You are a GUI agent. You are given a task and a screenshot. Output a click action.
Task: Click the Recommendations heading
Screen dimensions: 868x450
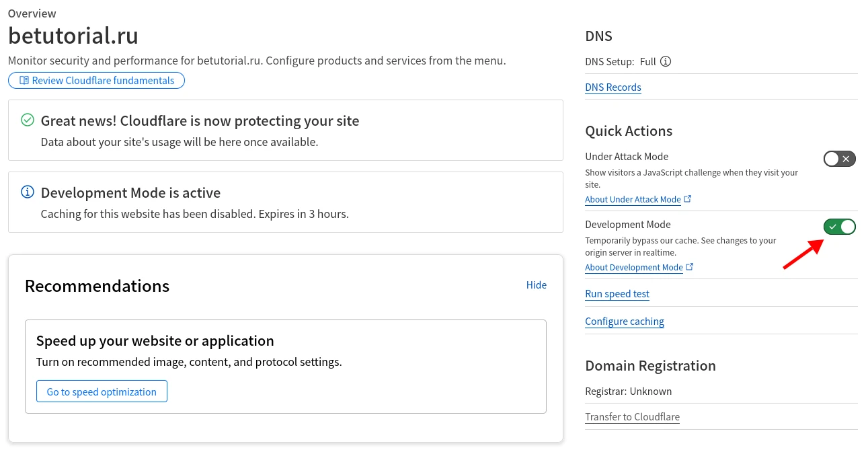tap(97, 286)
